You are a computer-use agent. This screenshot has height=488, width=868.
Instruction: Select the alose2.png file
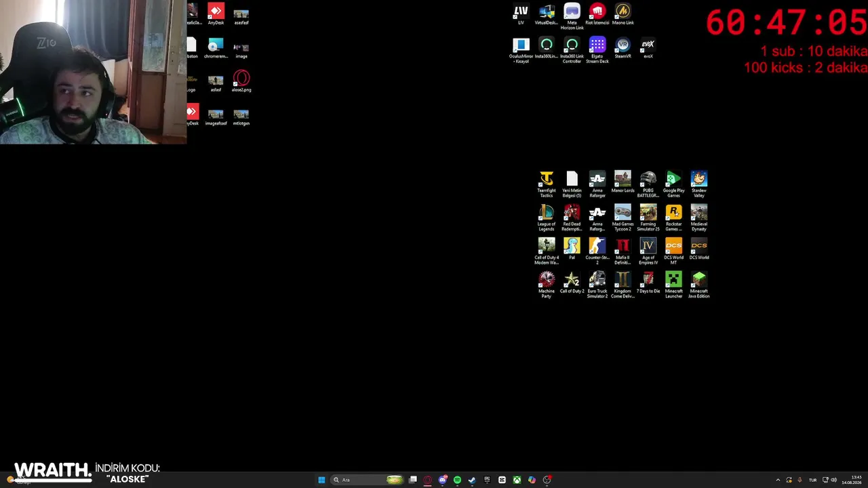click(x=241, y=82)
